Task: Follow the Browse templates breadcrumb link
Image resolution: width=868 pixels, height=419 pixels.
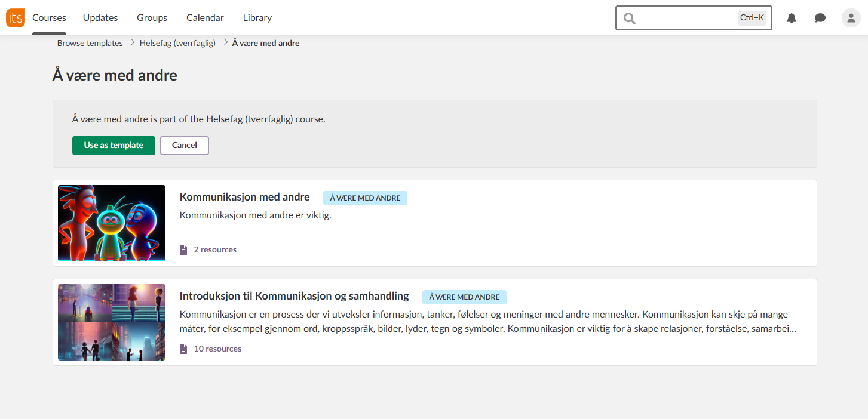Action: tap(90, 43)
